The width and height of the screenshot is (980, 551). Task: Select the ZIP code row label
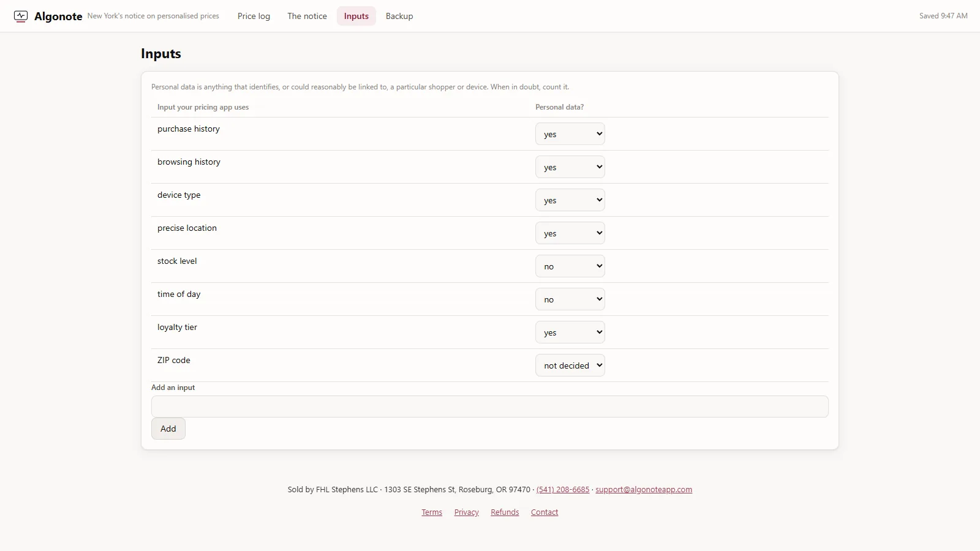point(174,360)
